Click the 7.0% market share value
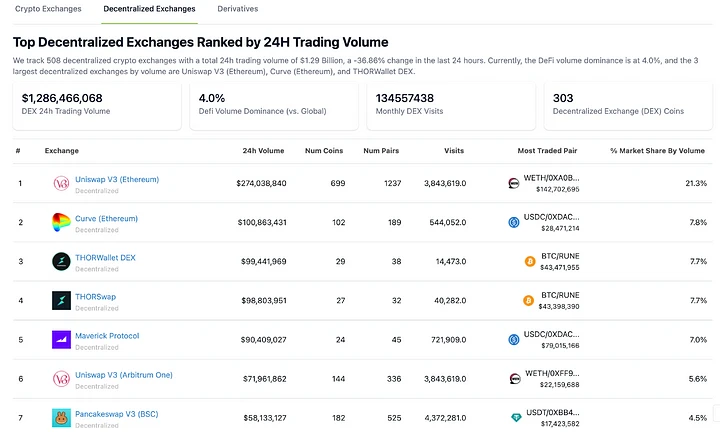This screenshot has height=432, width=720. [698, 340]
